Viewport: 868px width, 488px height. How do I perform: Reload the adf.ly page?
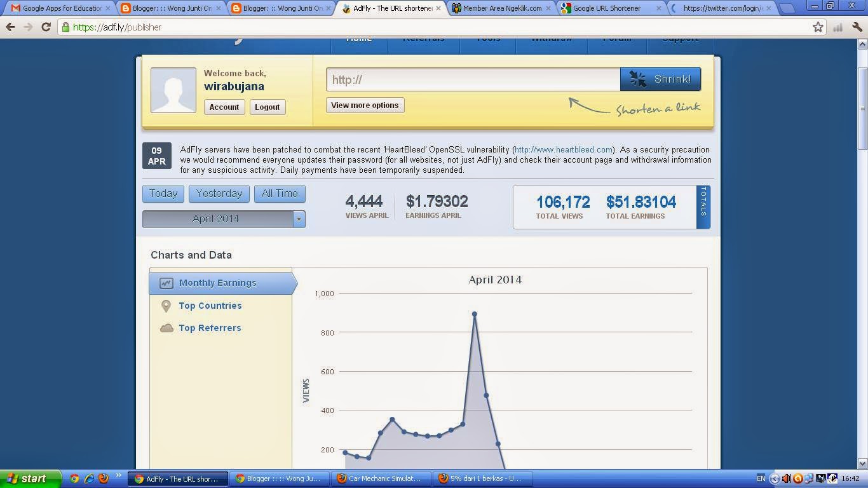pyautogui.click(x=46, y=27)
